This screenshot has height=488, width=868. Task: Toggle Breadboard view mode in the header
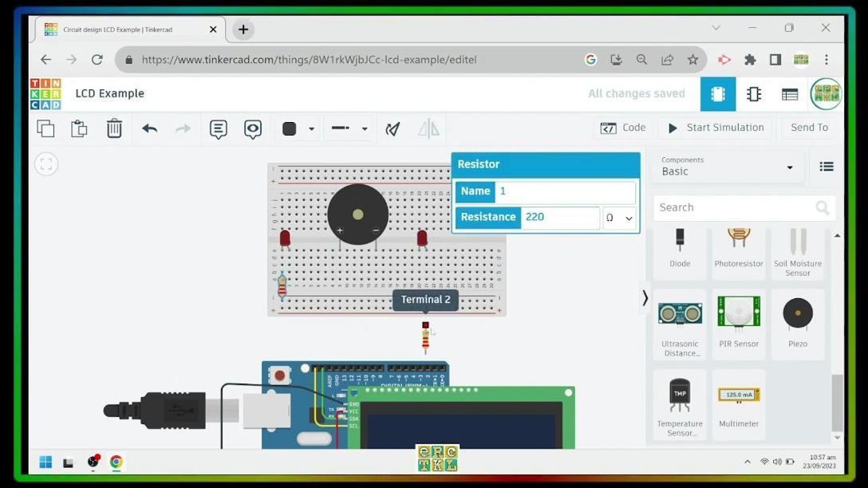coord(717,93)
